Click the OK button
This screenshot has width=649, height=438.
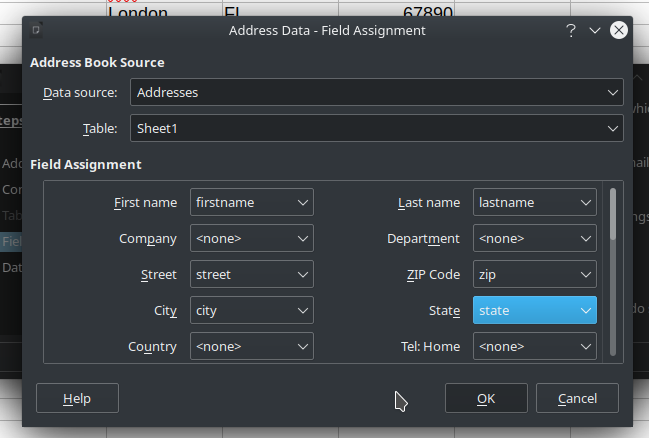[x=486, y=398]
